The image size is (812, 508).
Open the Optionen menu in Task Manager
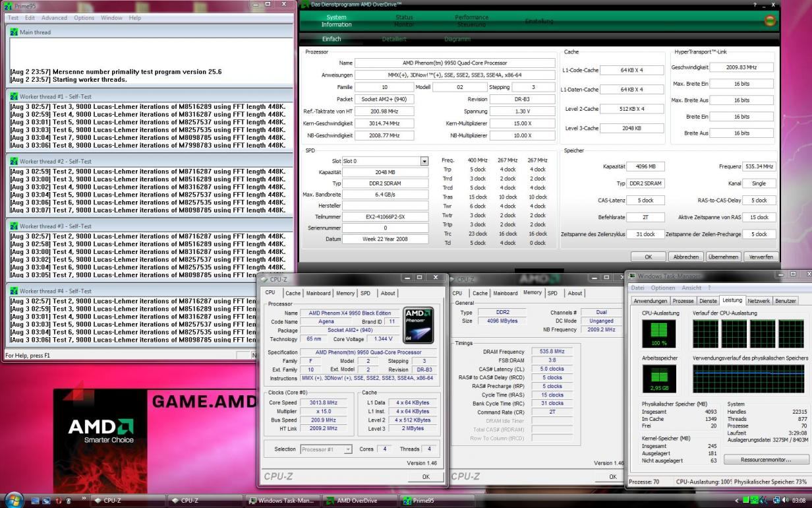click(663, 288)
